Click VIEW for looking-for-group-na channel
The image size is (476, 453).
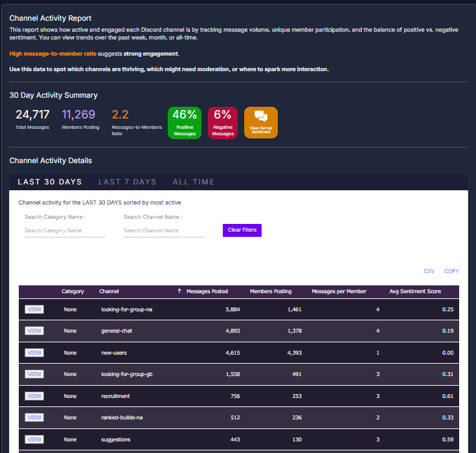(34, 309)
